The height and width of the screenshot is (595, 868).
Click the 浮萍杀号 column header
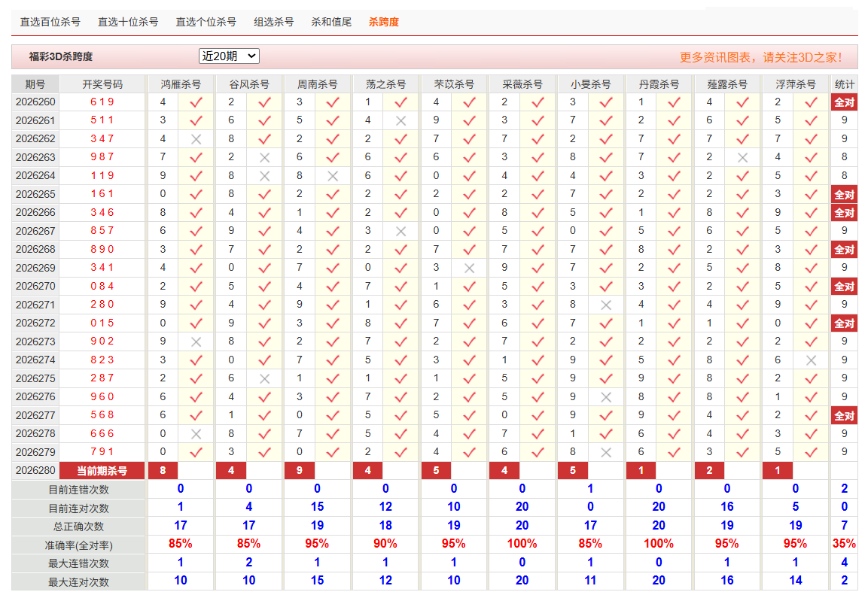tap(796, 84)
